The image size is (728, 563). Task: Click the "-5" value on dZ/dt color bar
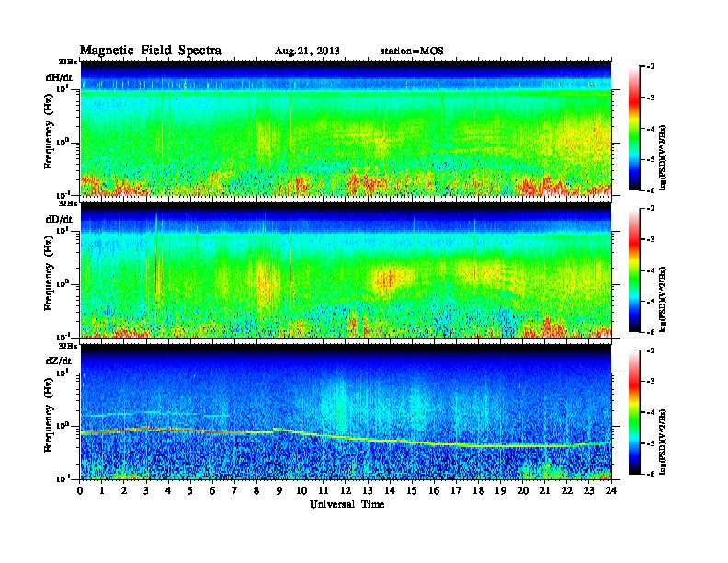click(x=651, y=443)
